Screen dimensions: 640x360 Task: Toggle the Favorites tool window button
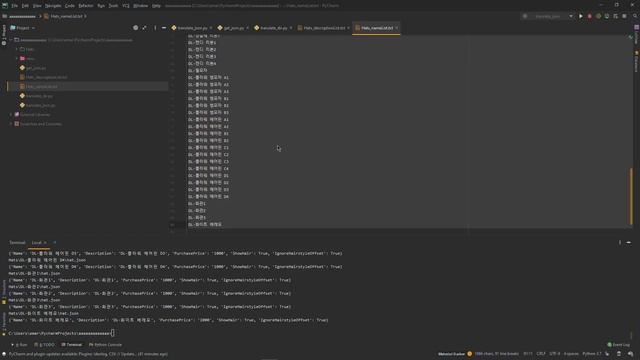pos(4,323)
